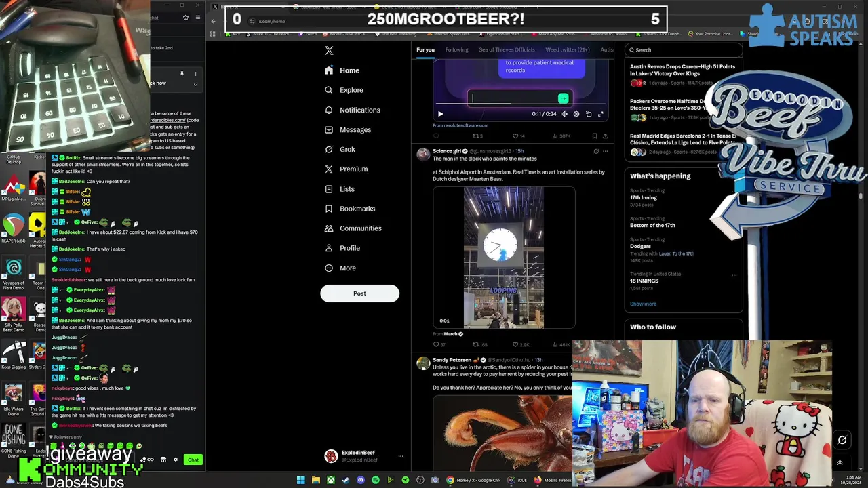
Task: Open Spotify from the taskbar
Action: 375,480
